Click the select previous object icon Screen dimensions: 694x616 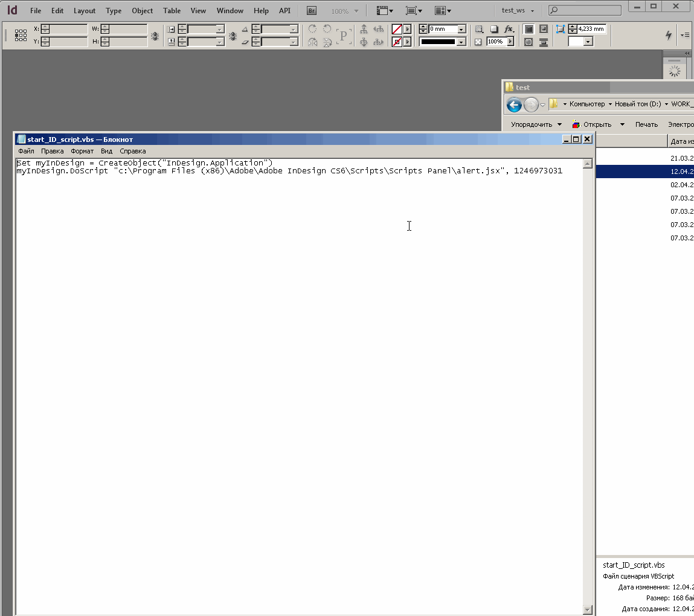pyautogui.click(x=379, y=29)
